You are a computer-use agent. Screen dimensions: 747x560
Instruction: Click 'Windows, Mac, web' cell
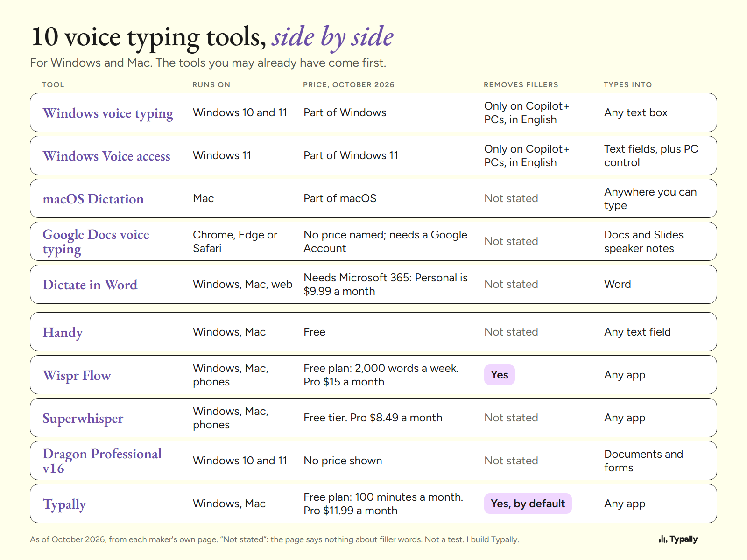coord(243,284)
